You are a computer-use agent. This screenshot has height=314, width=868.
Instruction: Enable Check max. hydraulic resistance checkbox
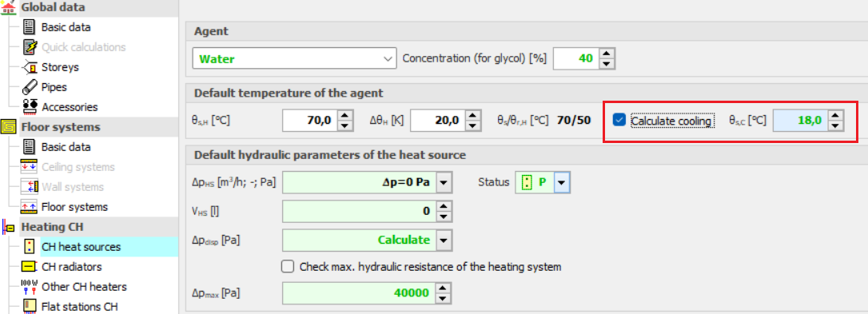287,266
